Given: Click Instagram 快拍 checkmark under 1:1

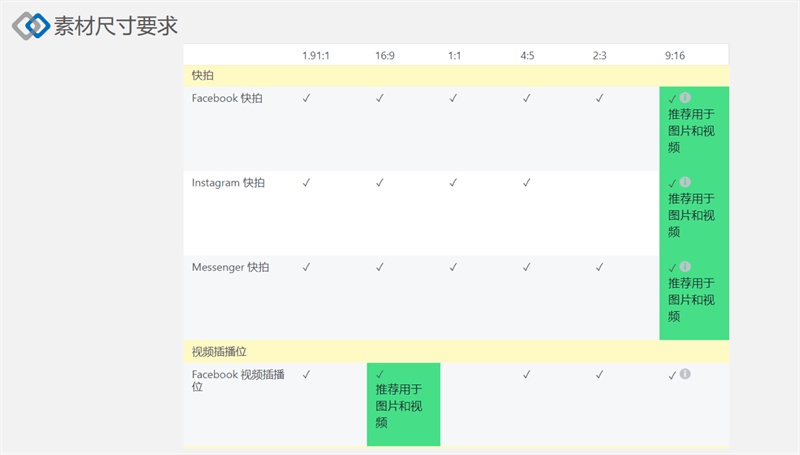Looking at the screenshot, I should coord(453,183).
